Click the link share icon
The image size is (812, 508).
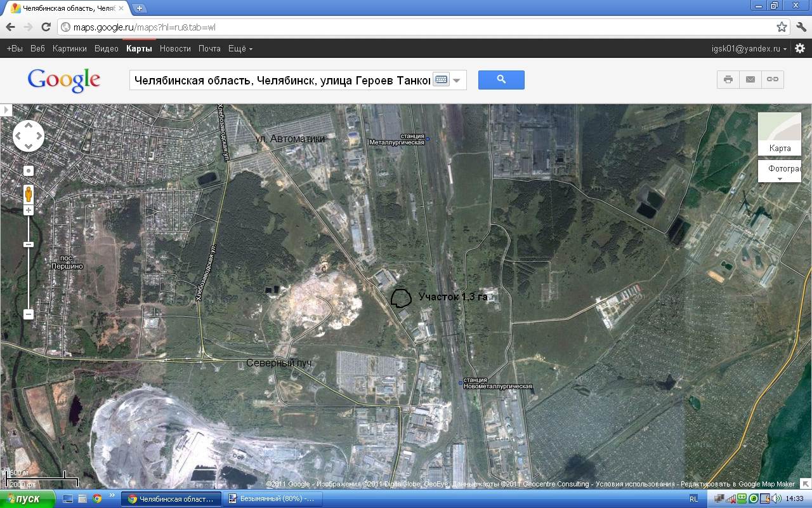(773, 79)
